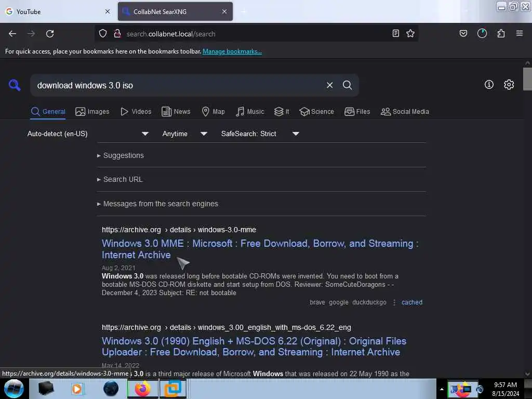Open a new browser tab
This screenshot has width=532, height=399.
(x=243, y=11)
